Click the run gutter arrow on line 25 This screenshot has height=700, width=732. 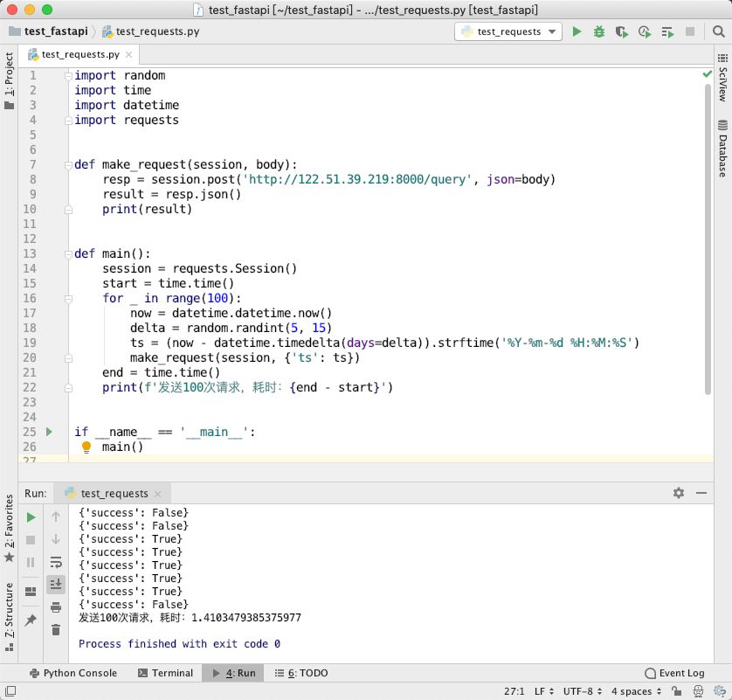tap(49, 432)
